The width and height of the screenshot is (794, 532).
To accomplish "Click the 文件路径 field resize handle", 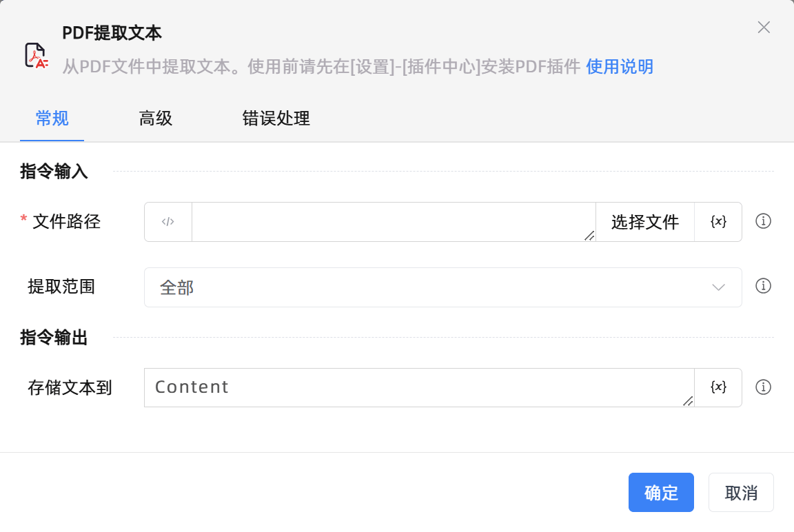I will click(x=589, y=236).
